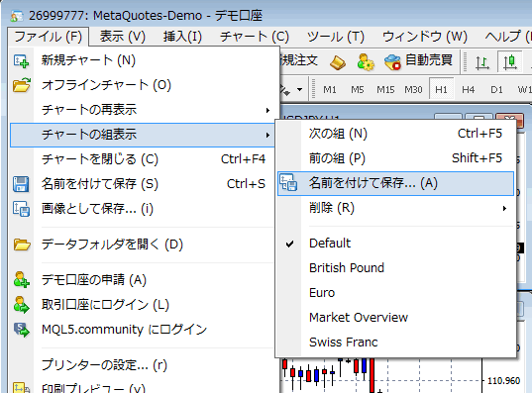Open the MetaEditor book icon in toolbar
This screenshot has height=393, width=532.
(338, 62)
